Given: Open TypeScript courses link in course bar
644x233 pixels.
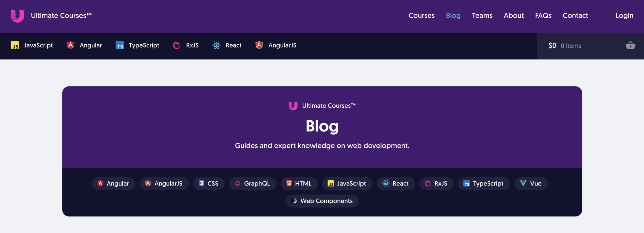Looking at the screenshot, I should point(144,45).
